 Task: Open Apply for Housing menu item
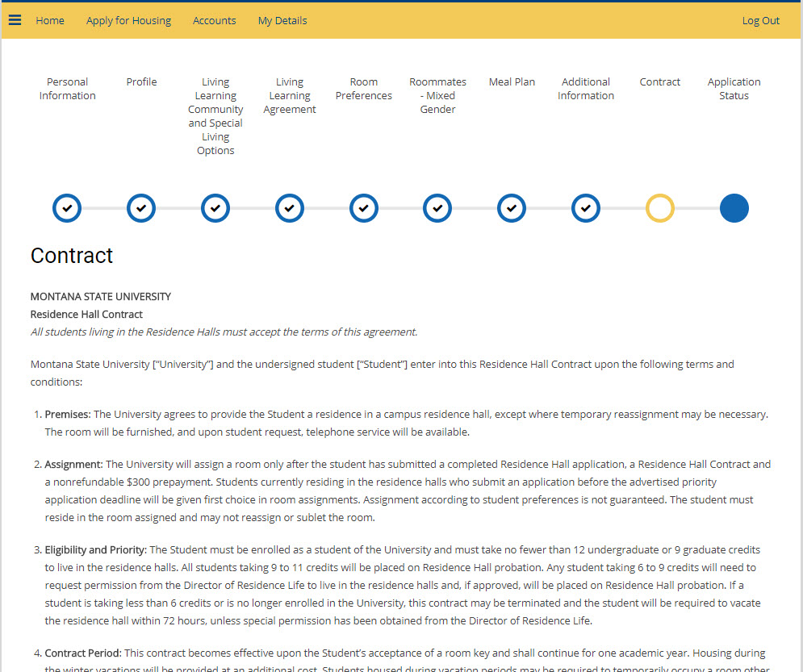(128, 20)
